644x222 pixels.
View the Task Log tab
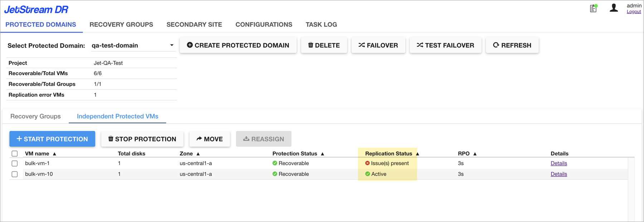(321, 25)
